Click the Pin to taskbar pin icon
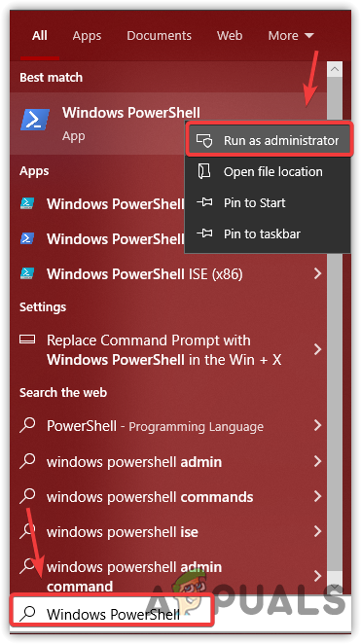Screen dimensions: 361x644 204,233
